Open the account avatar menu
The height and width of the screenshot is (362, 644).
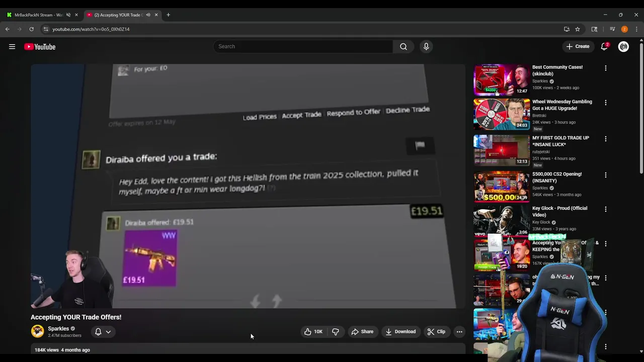point(623,46)
